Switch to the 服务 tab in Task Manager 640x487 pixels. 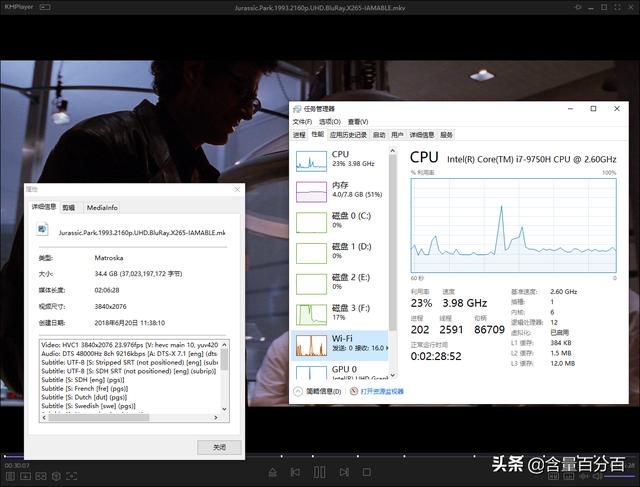pyautogui.click(x=446, y=135)
